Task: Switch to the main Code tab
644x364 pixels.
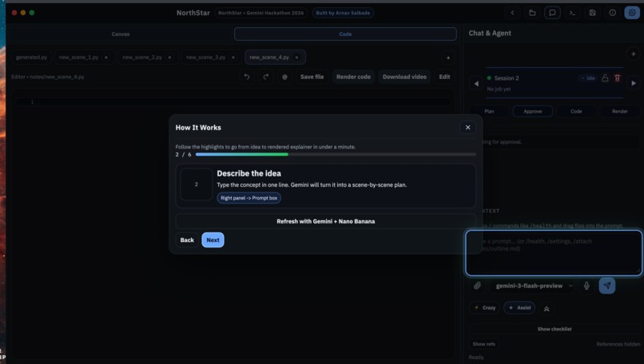Action: click(345, 34)
